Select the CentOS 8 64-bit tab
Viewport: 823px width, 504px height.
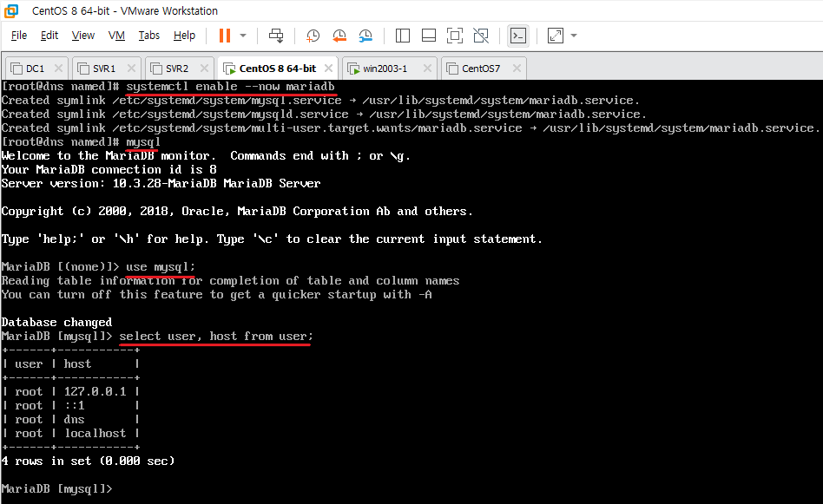[278, 69]
